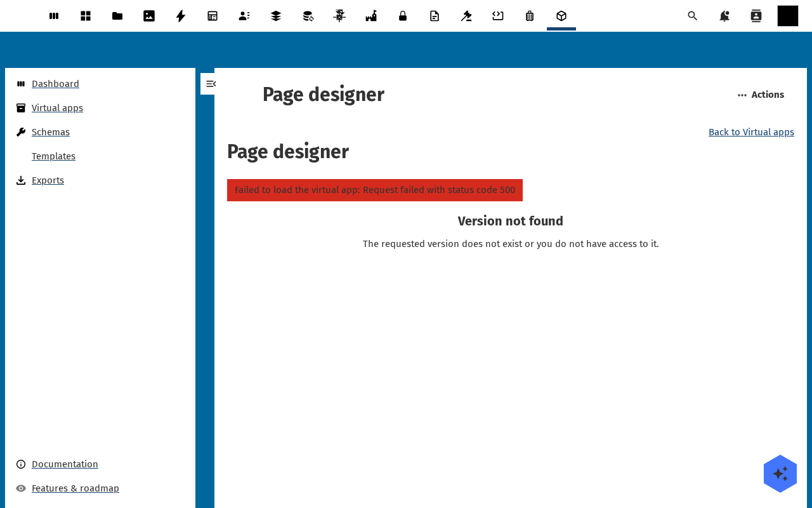Open the document page icon in top bar
Screen dimensions: 812x508
click(435, 16)
